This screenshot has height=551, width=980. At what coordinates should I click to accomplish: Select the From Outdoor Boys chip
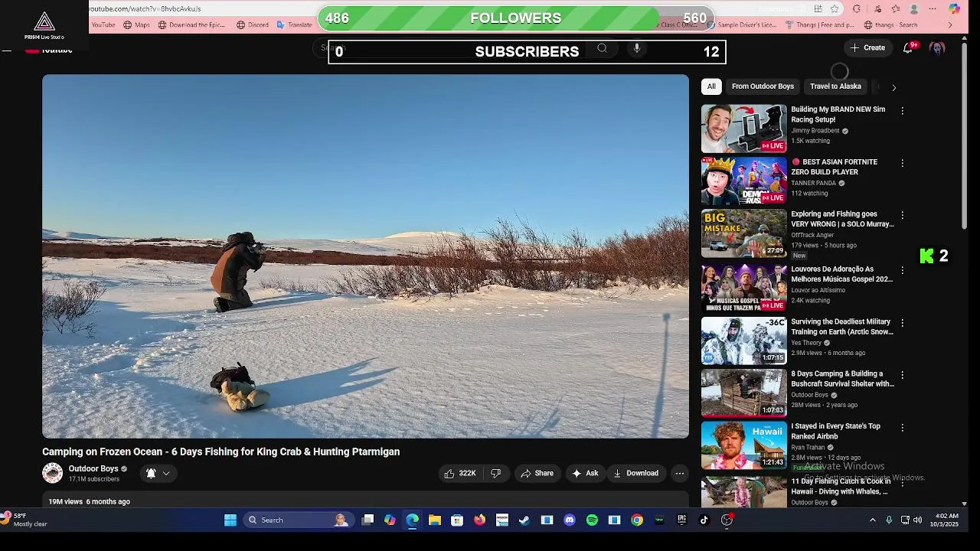point(763,86)
